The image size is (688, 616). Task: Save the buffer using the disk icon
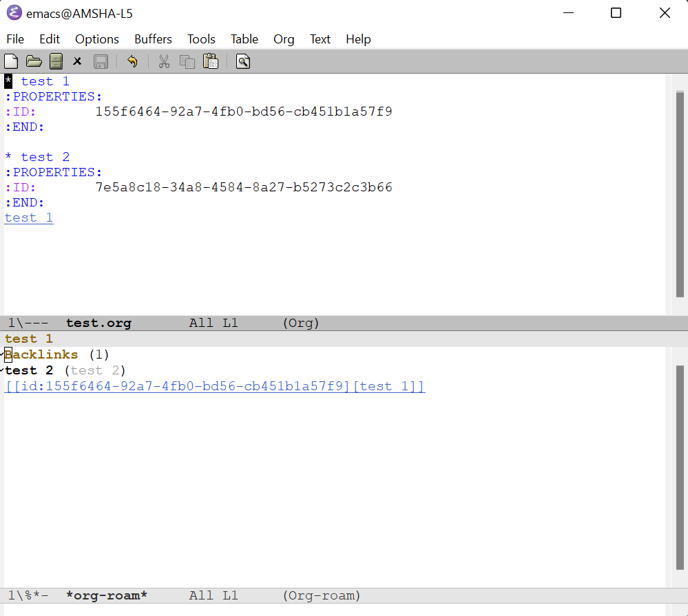[x=101, y=61]
